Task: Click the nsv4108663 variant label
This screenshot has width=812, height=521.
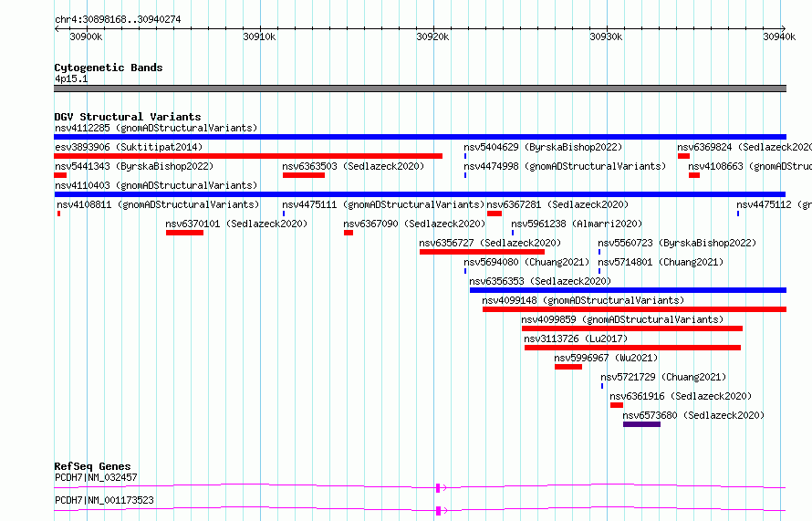Action: click(750, 166)
